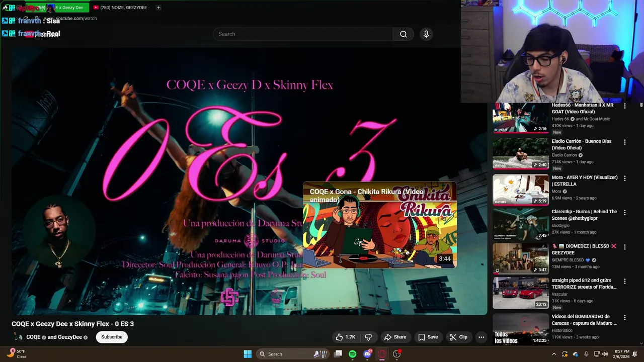Open options menu for Videos del BOMBARDEO
The height and width of the screenshot is (362, 644).
pyautogui.click(x=625, y=318)
